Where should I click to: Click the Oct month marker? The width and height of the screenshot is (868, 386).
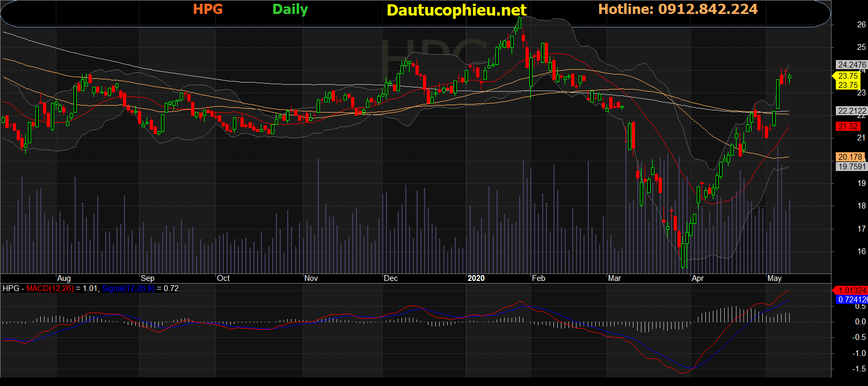click(x=223, y=278)
